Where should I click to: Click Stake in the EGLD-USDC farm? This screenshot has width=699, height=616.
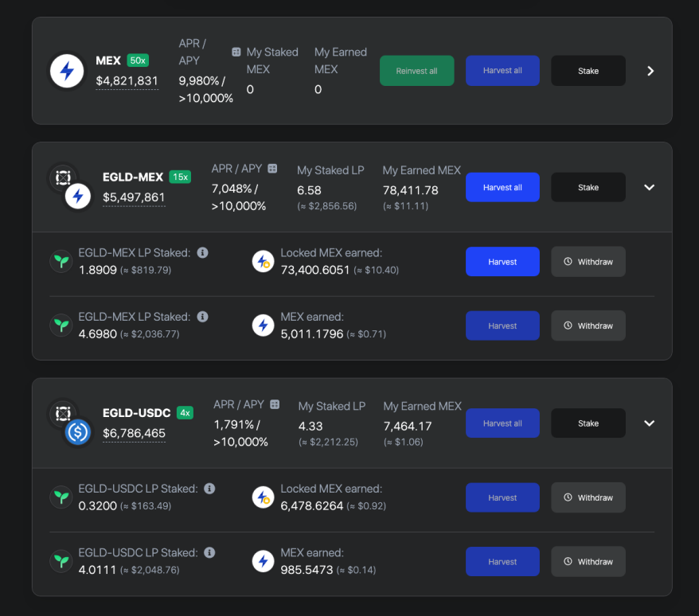(588, 423)
